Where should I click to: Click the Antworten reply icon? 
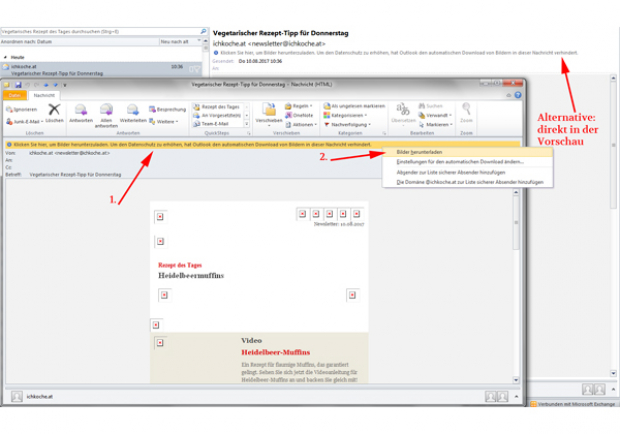coord(81,109)
